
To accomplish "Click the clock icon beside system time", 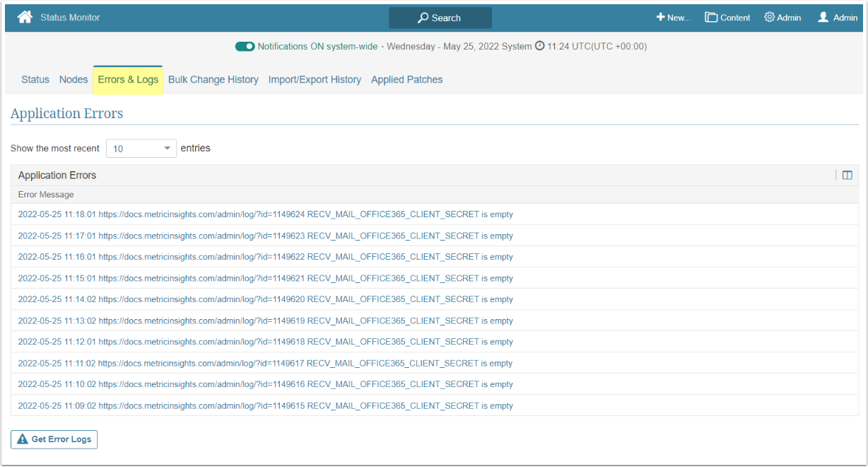I will coord(540,47).
